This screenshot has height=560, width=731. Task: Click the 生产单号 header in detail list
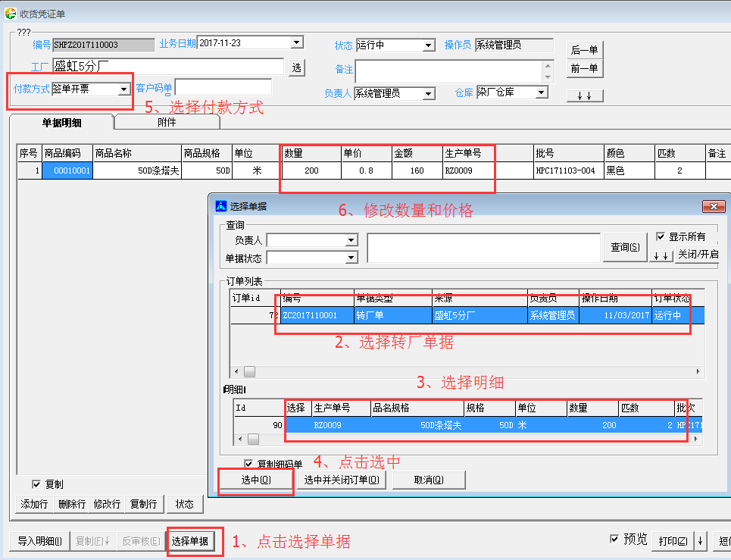coord(341,408)
